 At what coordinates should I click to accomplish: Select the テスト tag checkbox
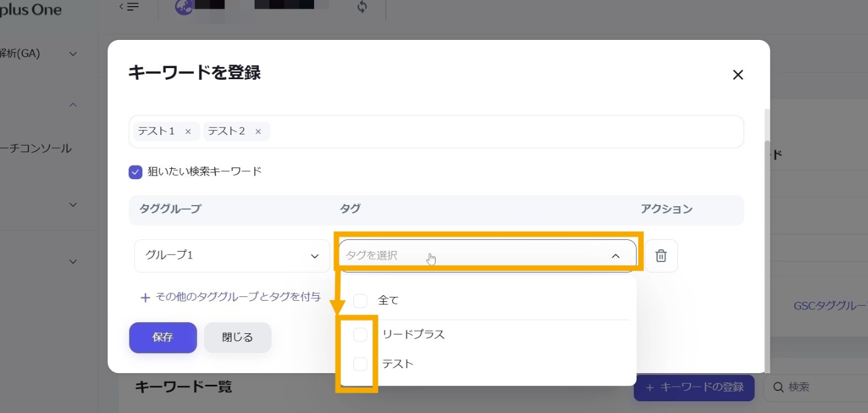point(360,364)
